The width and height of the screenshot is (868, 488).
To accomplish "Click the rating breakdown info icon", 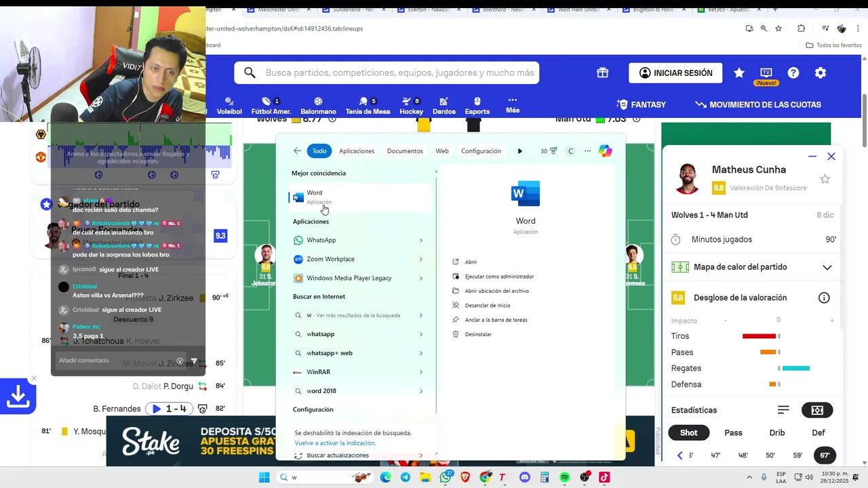I will (x=824, y=298).
